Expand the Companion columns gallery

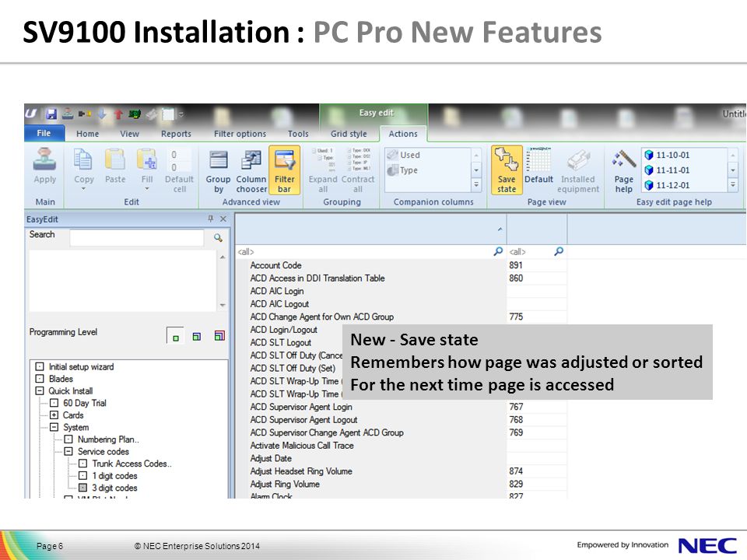pos(476,185)
